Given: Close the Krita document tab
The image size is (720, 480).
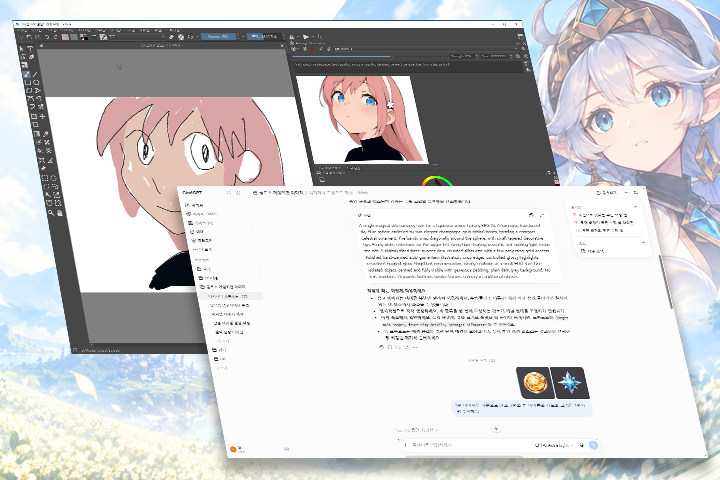Looking at the screenshot, I should [282, 45].
